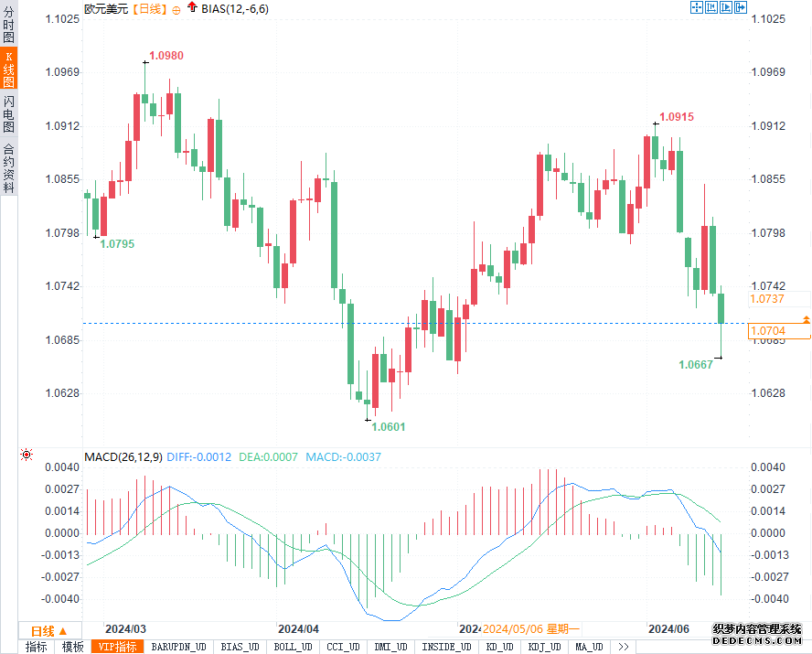Click the 2024/06 timeline label
Viewport: 812px width, 654px height.
(669, 629)
